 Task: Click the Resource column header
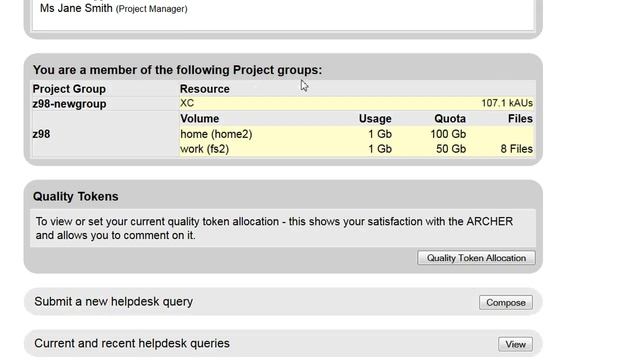(x=204, y=89)
